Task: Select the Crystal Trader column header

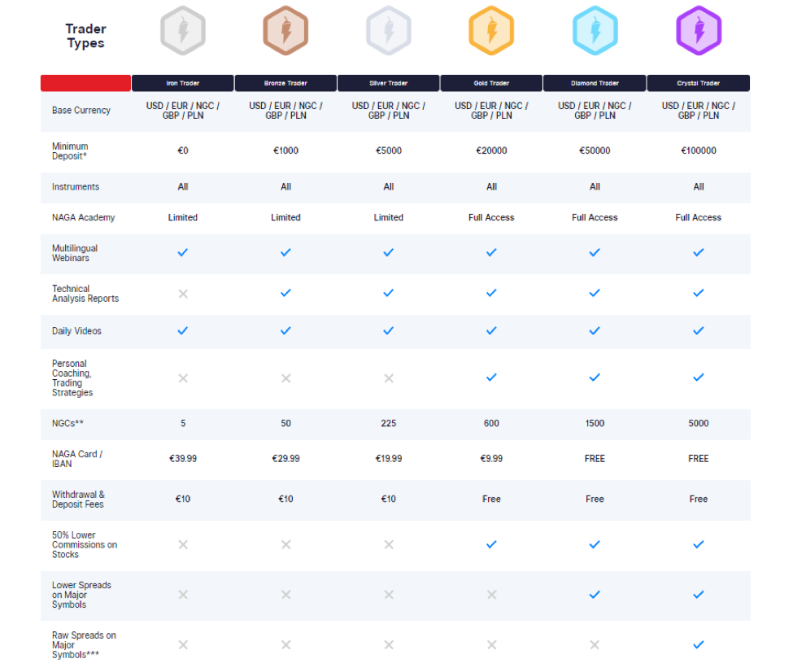Action: [699, 83]
